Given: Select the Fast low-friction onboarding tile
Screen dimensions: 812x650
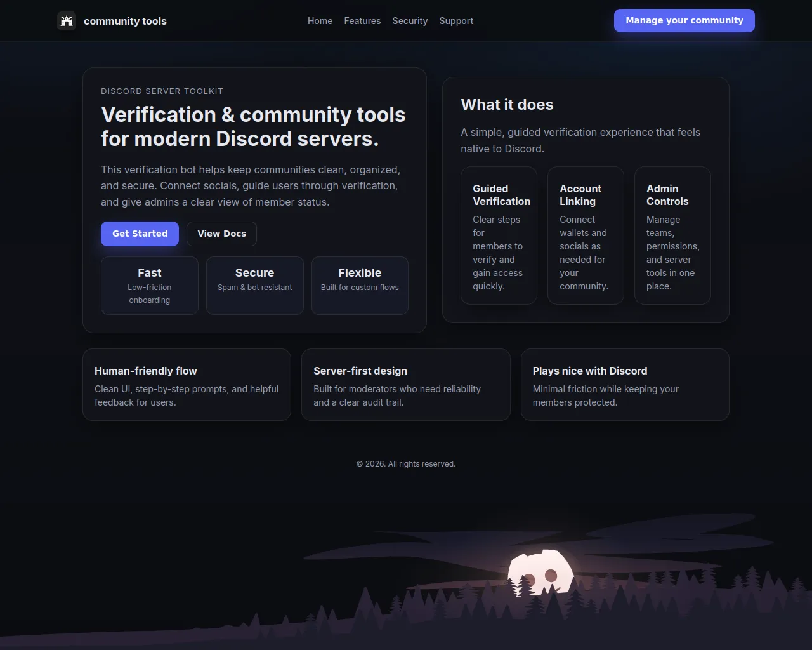Looking at the screenshot, I should coord(150,286).
